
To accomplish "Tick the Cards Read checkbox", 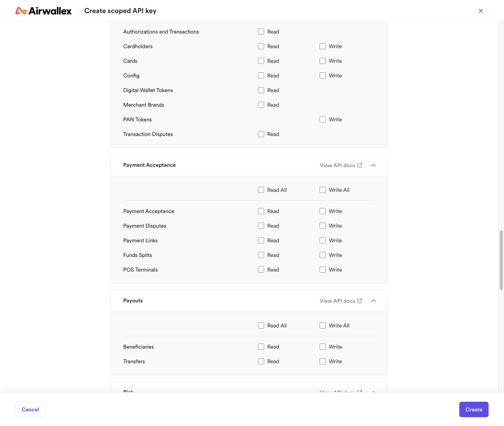I will point(261,61).
